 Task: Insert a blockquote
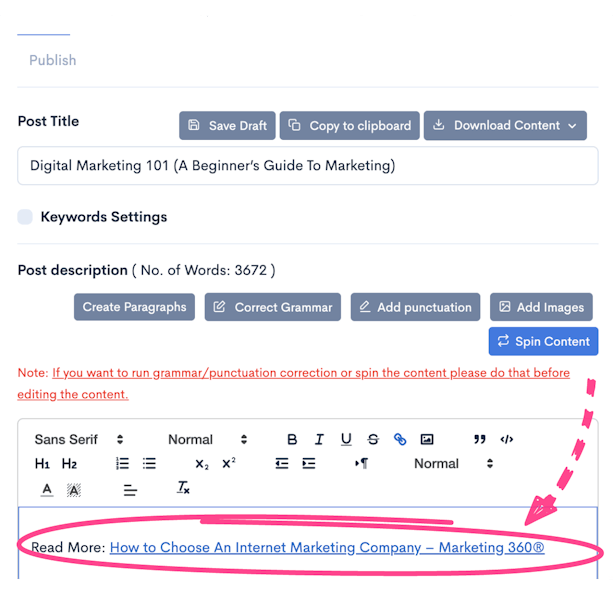(x=480, y=439)
